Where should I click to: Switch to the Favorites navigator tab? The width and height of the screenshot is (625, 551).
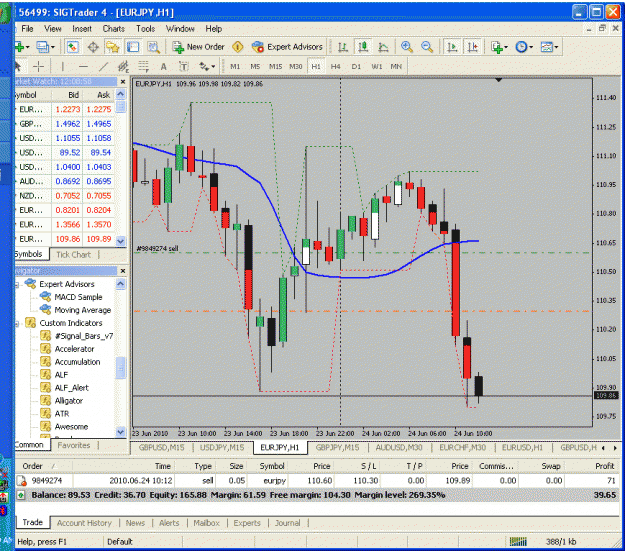(74, 445)
